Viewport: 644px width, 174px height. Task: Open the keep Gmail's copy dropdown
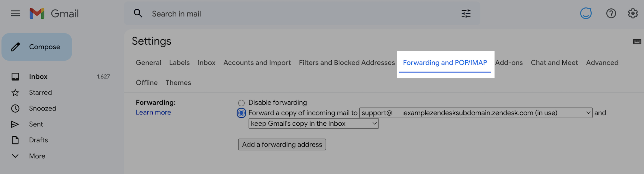coord(374,123)
